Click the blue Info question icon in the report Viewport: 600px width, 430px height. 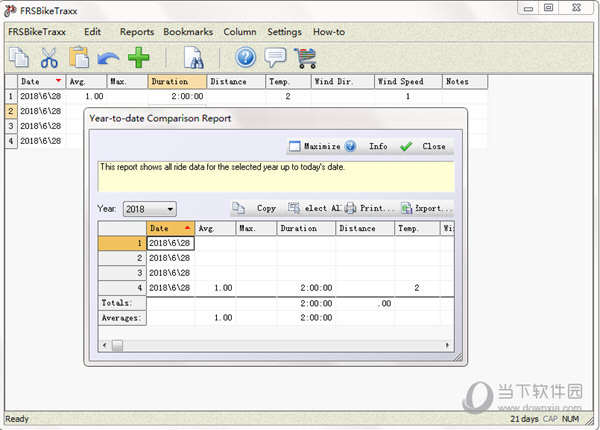point(350,146)
